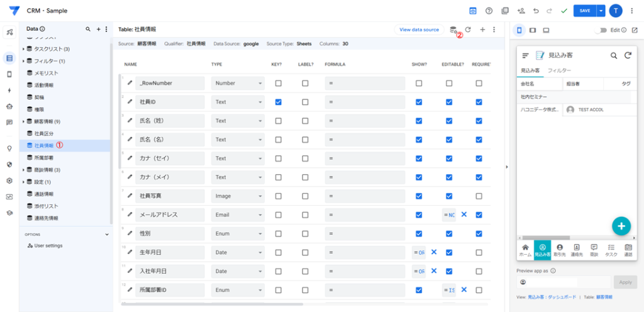Uncheck KEY? checkbox for 社員ID
644x312 pixels.
pyautogui.click(x=279, y=102)
